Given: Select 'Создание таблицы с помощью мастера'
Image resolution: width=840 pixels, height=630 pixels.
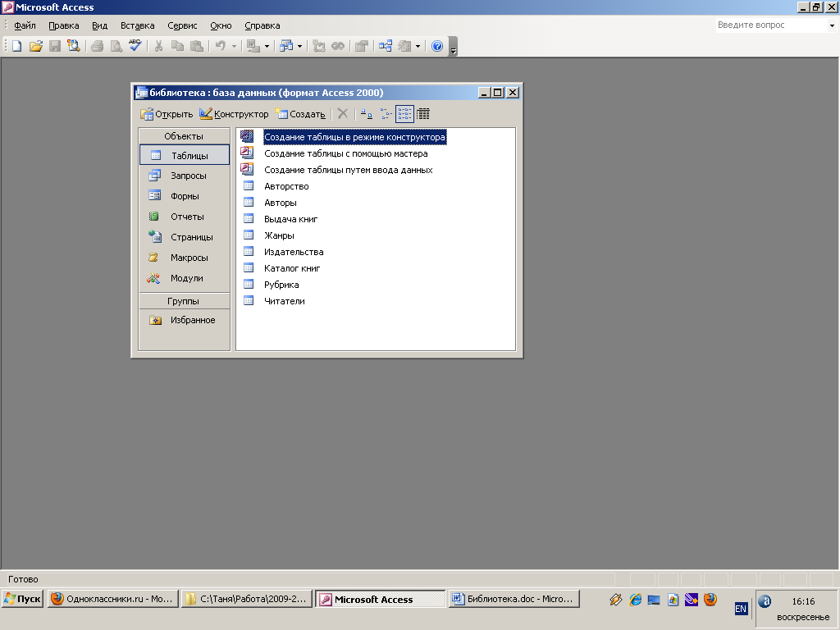Looking at the screenshot, I should (345, 153).
